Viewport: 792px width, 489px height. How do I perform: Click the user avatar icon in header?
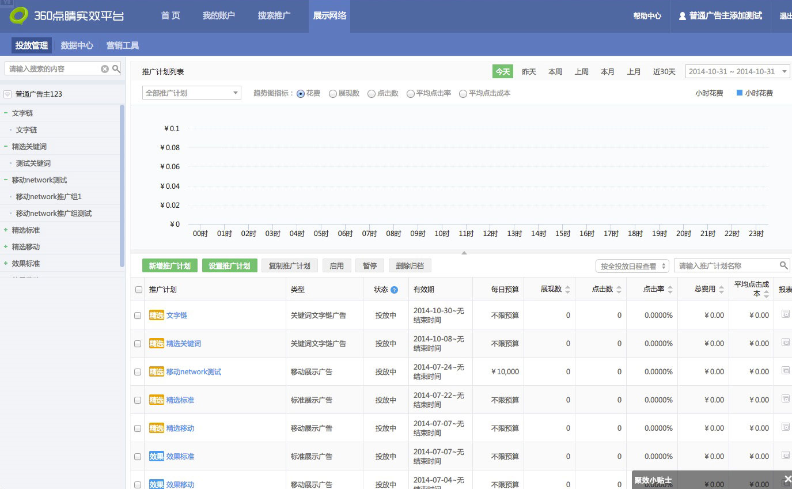(682, 16)
